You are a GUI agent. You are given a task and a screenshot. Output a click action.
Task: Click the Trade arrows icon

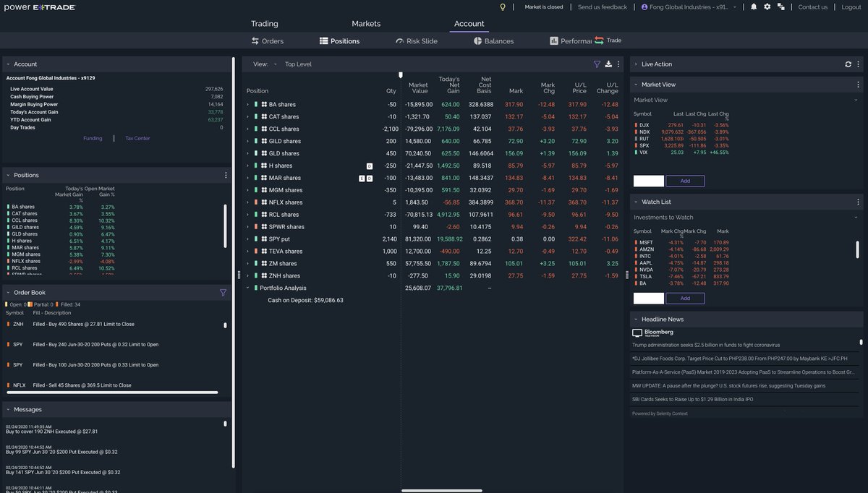tap(599, 40)
